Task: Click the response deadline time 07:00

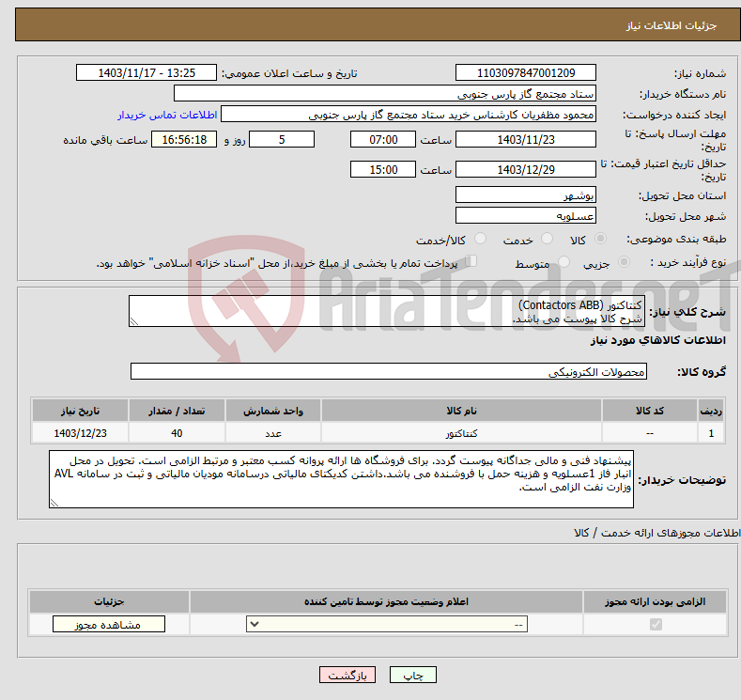Action: [x=383, y=139]
